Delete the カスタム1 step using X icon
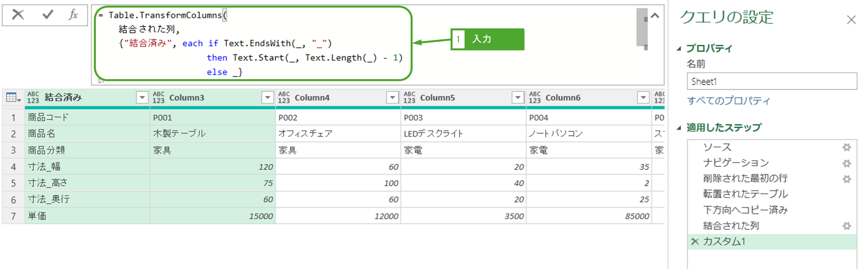Viewport: 868px width, 269px height. coord(695,241)
